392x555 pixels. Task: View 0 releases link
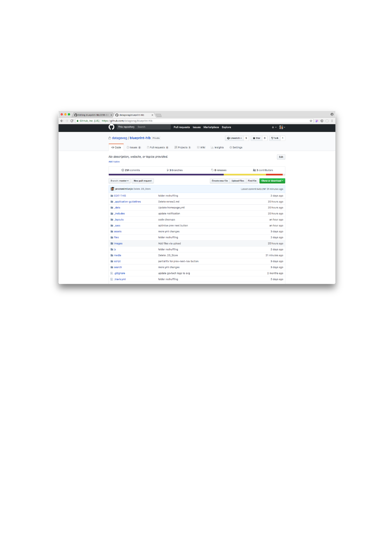point(219,170)
